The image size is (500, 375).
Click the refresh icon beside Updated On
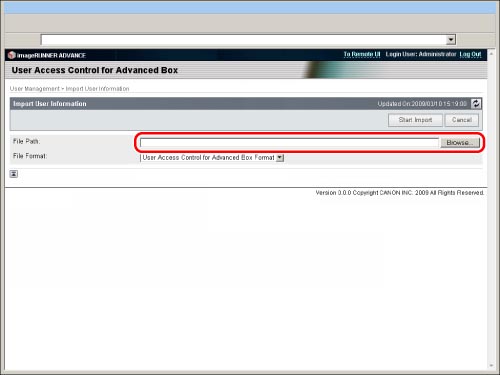476,104
